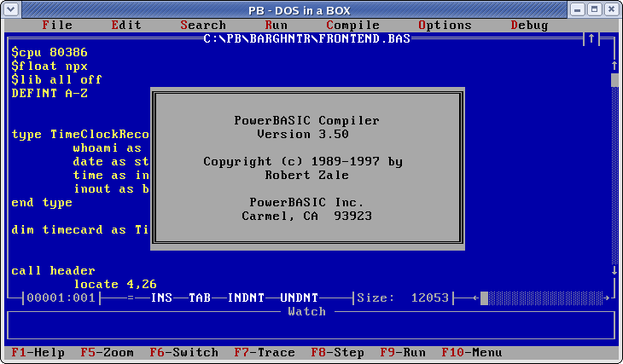This screenshot has width=623, height=364.
Task: Click the F1-Help shortcut
Action: [x=38, y=352]
